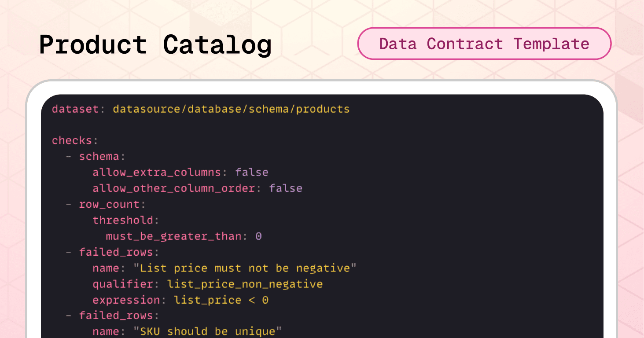
Task: Click the allow_extra_columns key
Action: pos(156,173)
